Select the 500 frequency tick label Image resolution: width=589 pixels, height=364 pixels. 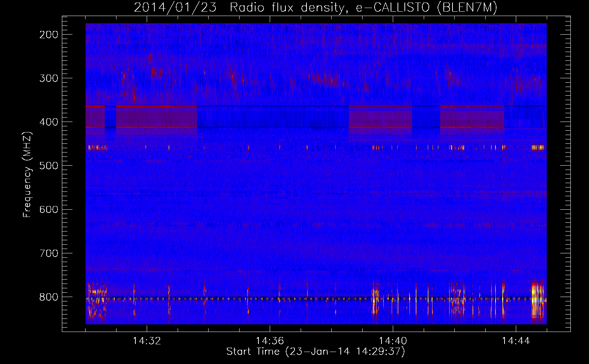click(x=49, y=166)
